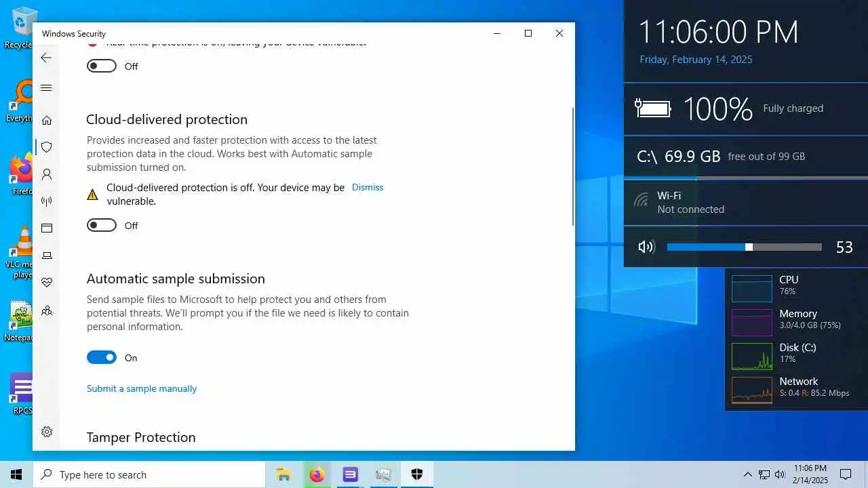Click Submit a sample manually link
The width and height of the screenshot is (868, 488).
(x=142, y=388)
